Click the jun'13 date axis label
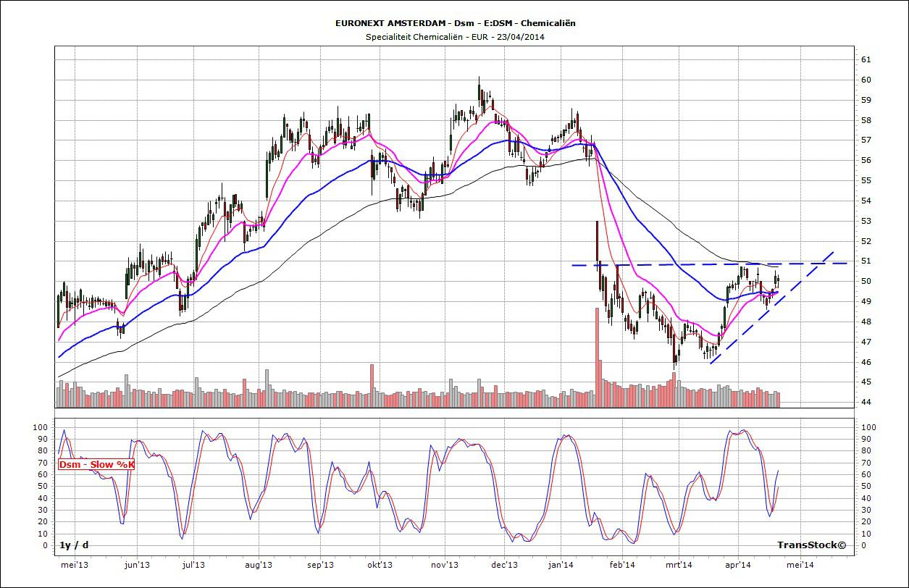 click(x=136, y=564)
